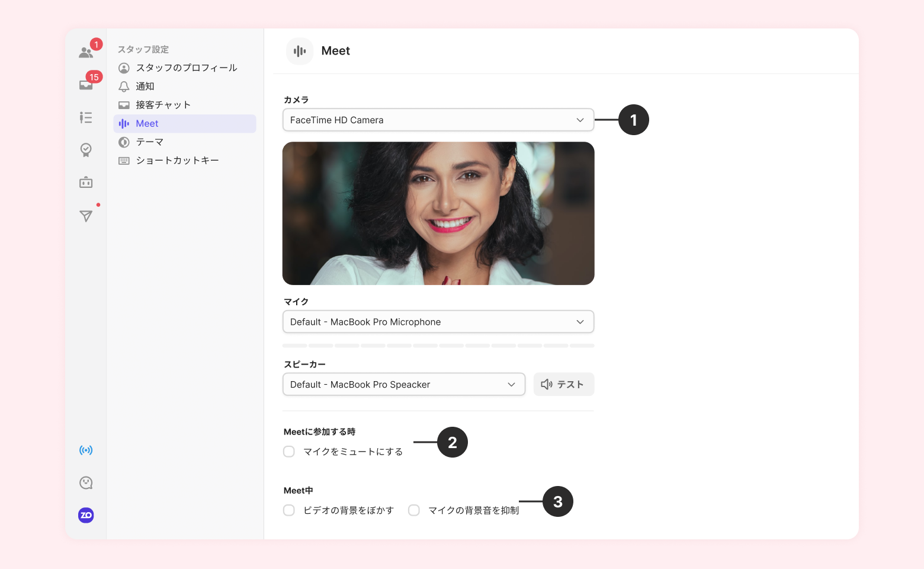Screen dimensions: 924x569
Task: Click the speaker icon in テスト button
Action: coord(547,385)
